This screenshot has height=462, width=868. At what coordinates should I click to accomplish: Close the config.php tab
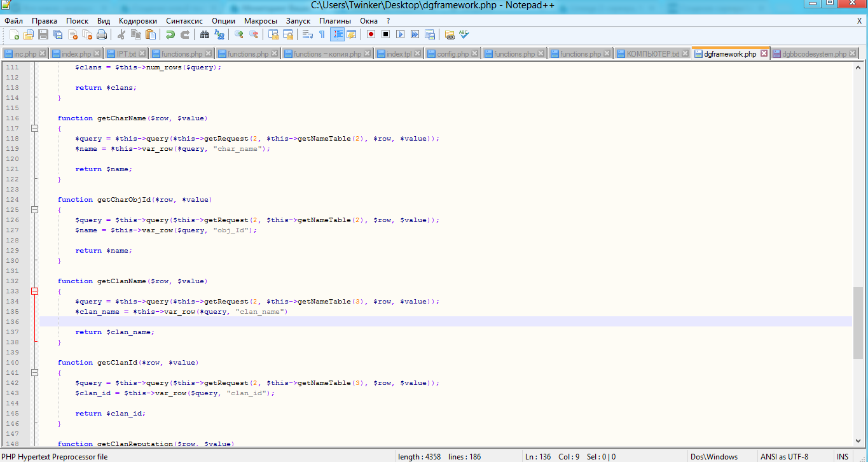click(x=475, y=53)
